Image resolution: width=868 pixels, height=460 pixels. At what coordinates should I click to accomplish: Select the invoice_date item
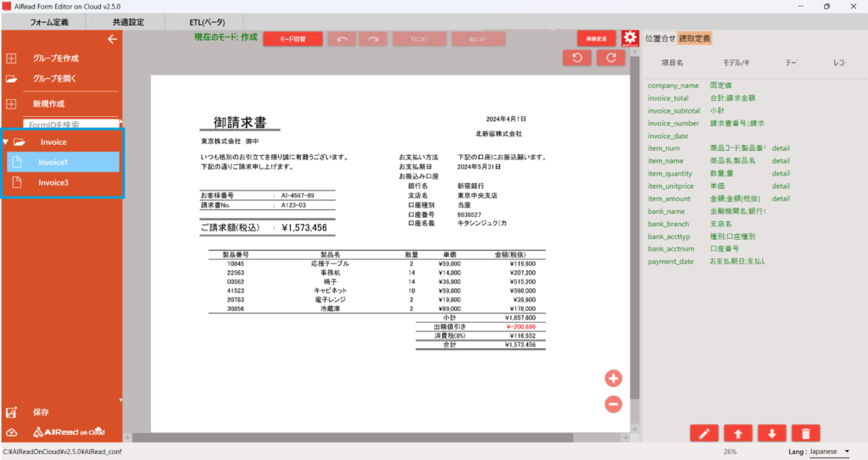click(x=668, y=136)
